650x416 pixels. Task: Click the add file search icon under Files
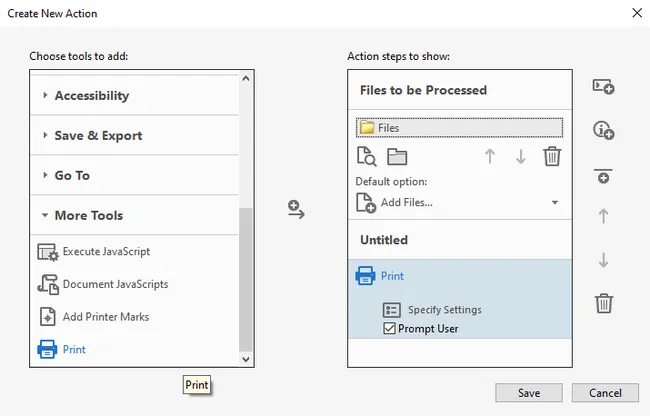click(x=366, y=156)
